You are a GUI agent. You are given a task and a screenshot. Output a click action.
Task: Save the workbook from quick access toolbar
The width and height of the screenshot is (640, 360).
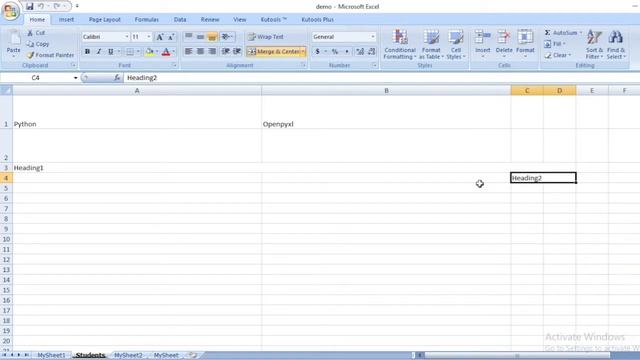tap(29, 6)
